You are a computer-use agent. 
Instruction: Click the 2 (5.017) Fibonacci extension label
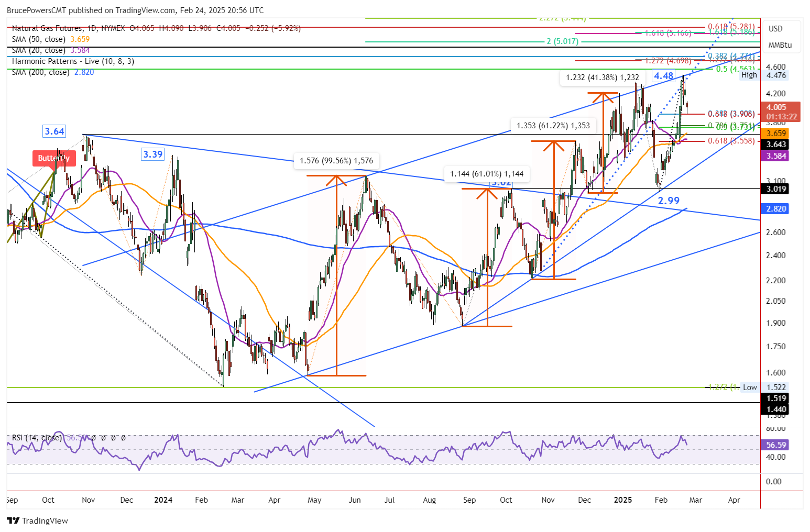pos(562,41)
